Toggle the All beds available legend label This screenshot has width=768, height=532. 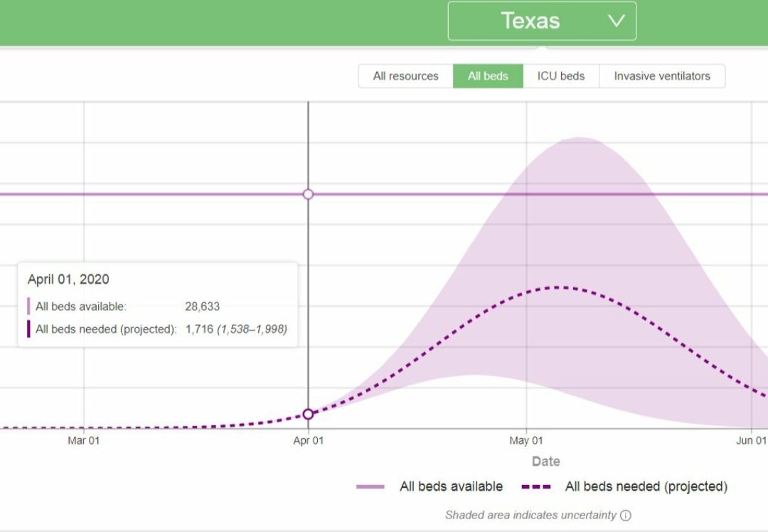(451, 487)
